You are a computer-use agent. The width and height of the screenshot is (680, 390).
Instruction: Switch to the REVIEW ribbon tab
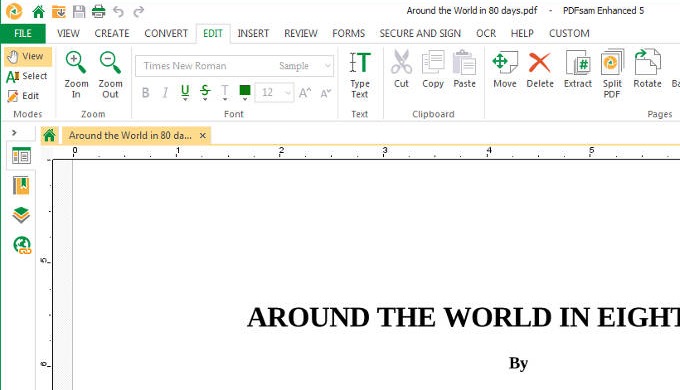click(x=301, y=33)
